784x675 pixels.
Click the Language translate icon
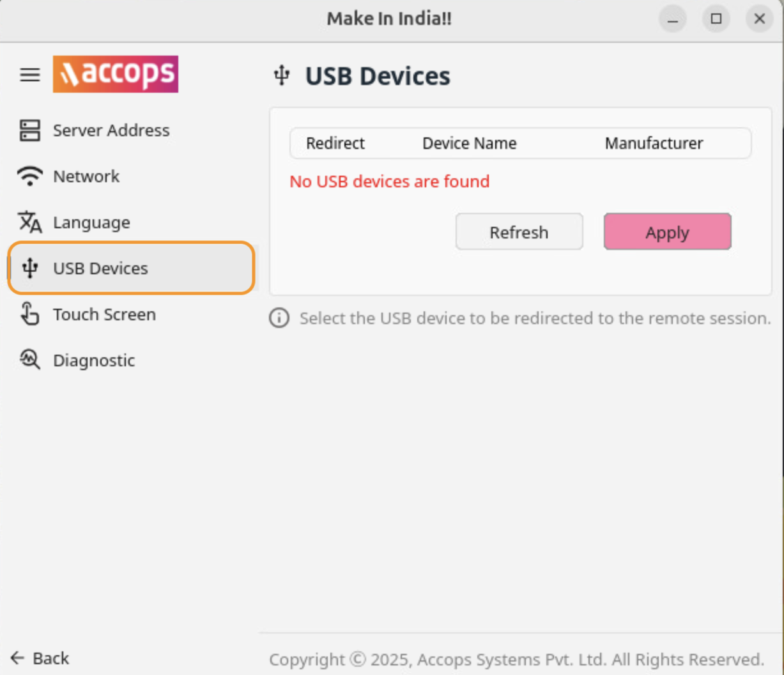click(29, 222)
